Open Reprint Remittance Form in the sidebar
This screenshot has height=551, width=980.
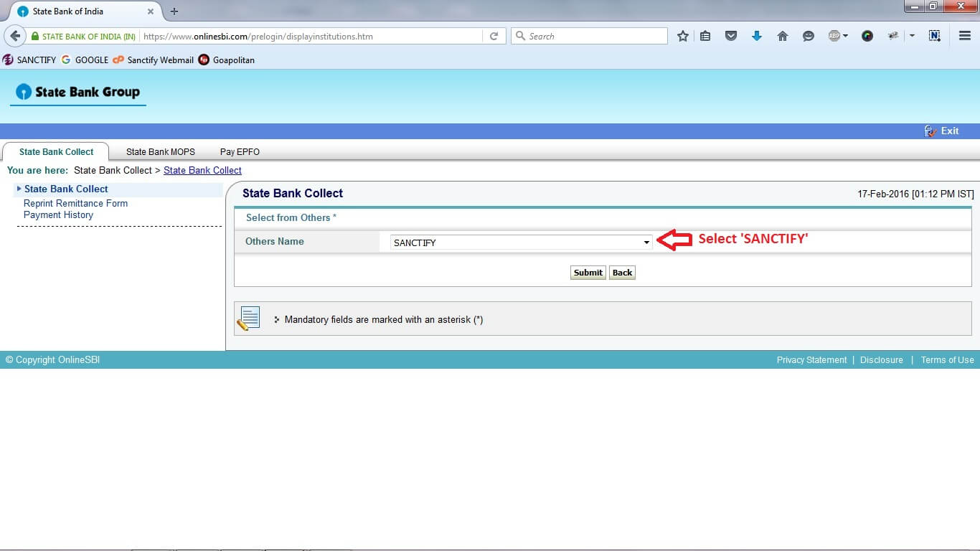point(75,203)
